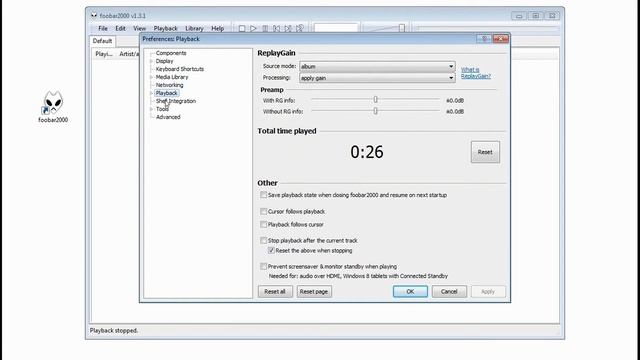Select Shell Integration in preferences tree
Image resolution: width=640 pixels, height=360 pixels.
[x=176, y=101]
